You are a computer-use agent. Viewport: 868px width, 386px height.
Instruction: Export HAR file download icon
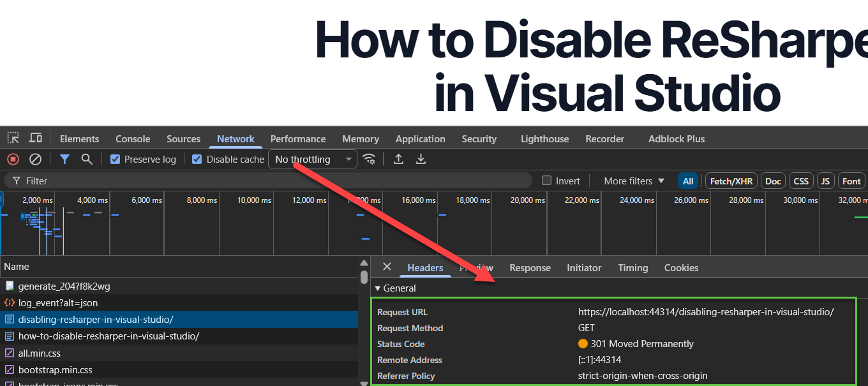421,159
